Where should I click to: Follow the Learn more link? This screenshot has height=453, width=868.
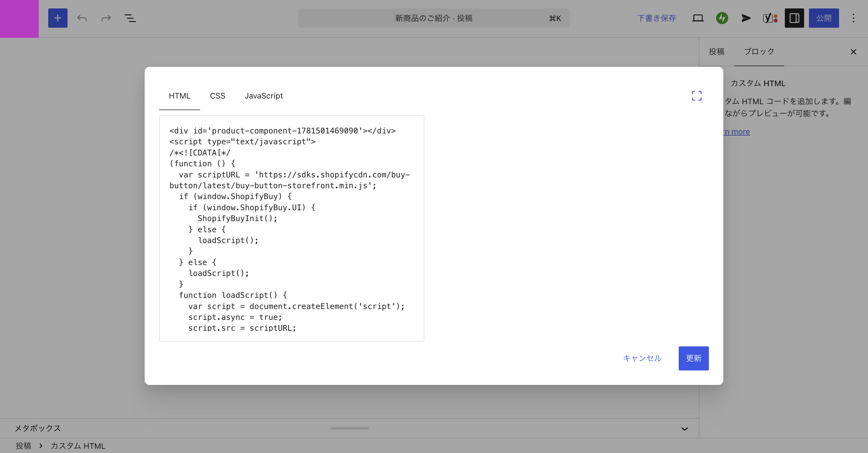pos(737,132)
